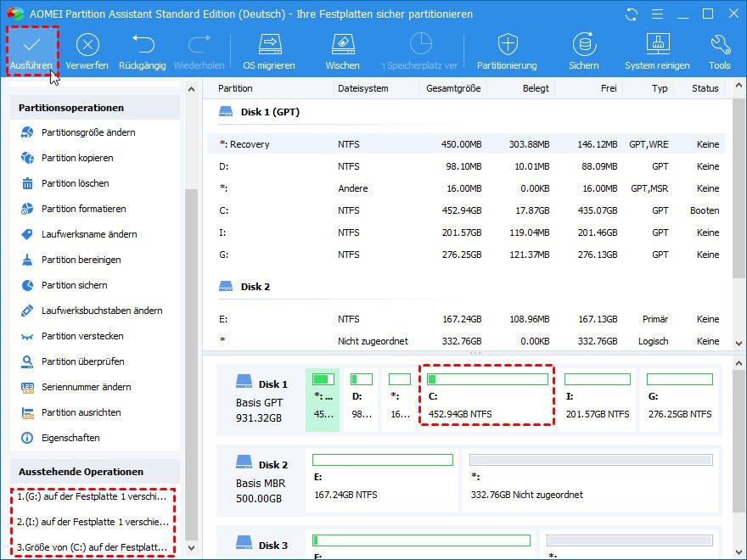
Task: Open System reinigen cleaner
Action: 657,52
